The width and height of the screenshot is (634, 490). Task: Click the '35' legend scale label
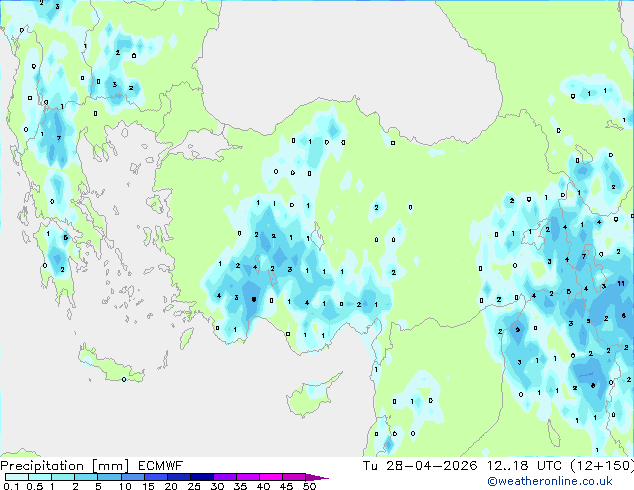tap(240, 486)
